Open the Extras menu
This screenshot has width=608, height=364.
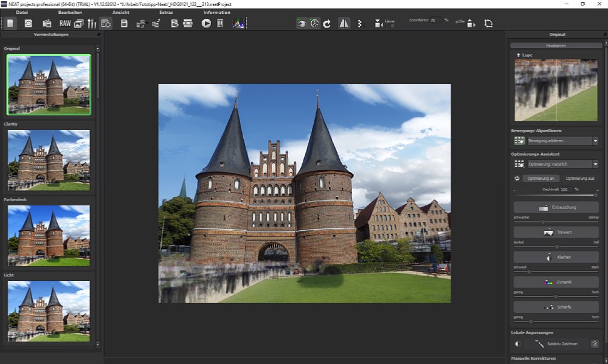[x=166, y=12]
